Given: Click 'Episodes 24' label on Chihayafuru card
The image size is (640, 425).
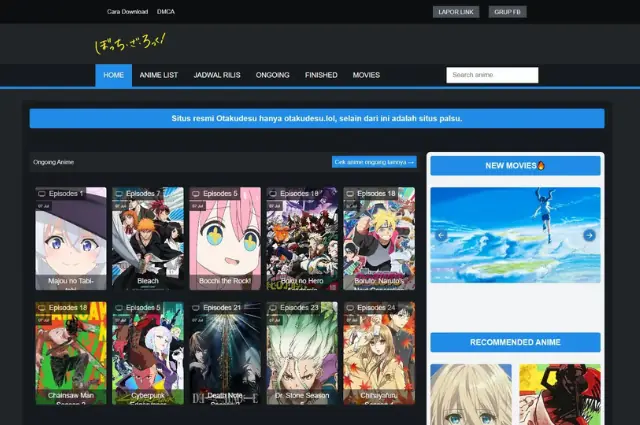Looking at the screenshot, I should [376, 308].
